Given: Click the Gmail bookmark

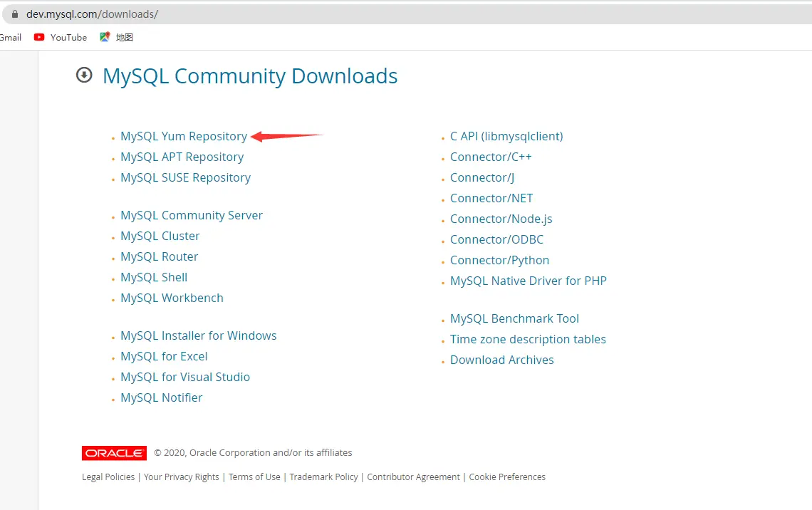Looking at the screenshot, I should 11,37.
